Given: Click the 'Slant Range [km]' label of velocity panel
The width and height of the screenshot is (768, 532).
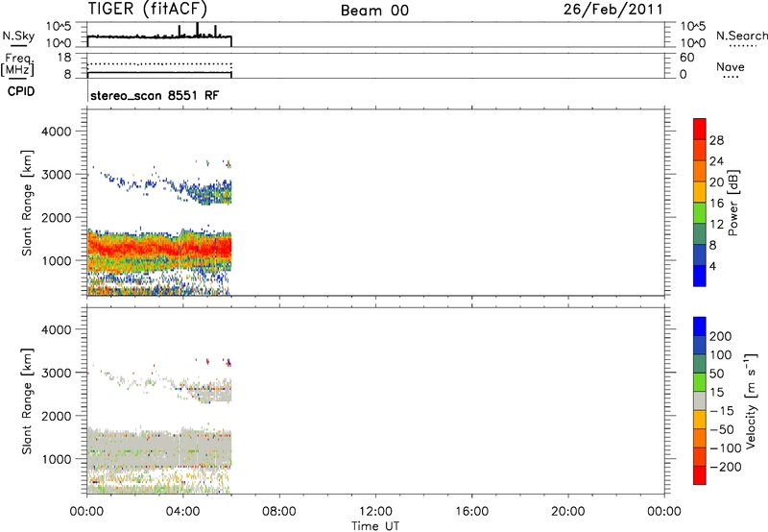Looking at the screenshot, I should [28, 401].
